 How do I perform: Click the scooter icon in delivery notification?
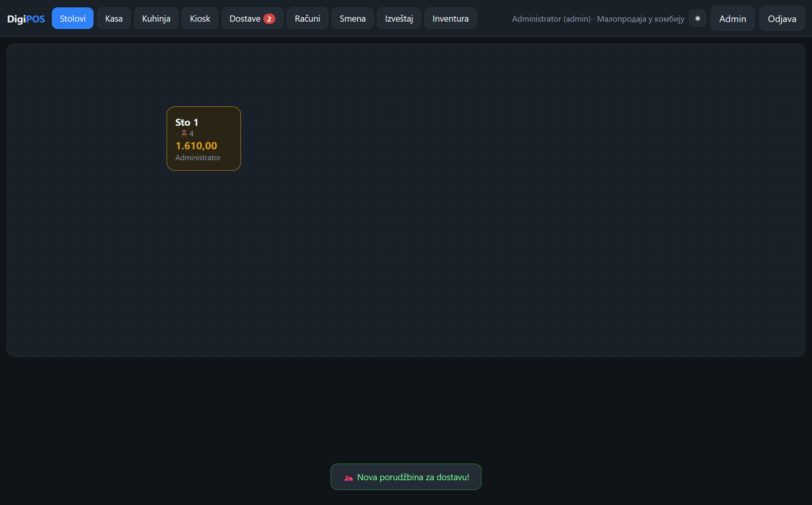349,478
